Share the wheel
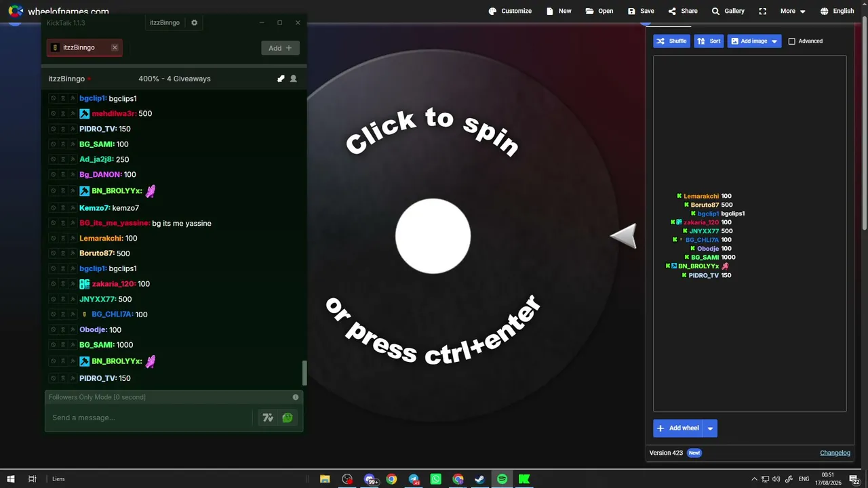 click(682, 11)
